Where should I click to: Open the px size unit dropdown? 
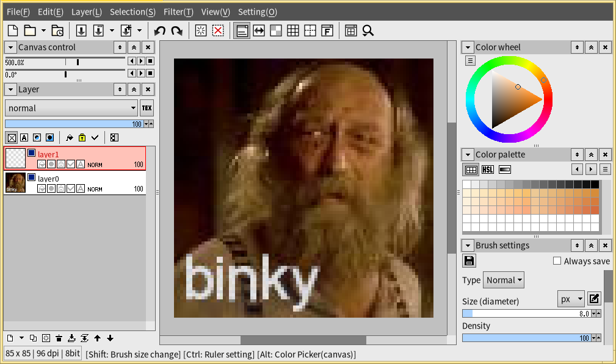point(571,299)
